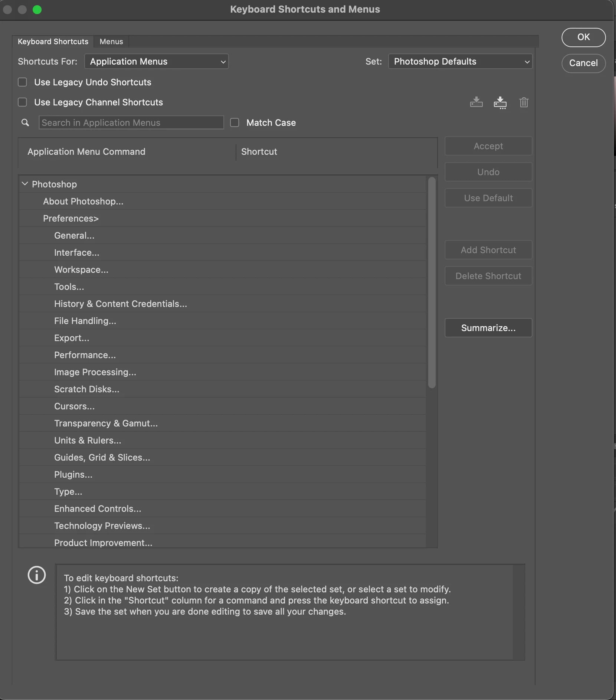Select the Enhanced Controls... row
This screenshot has height=700, width=616.
(x=222, y=508)
